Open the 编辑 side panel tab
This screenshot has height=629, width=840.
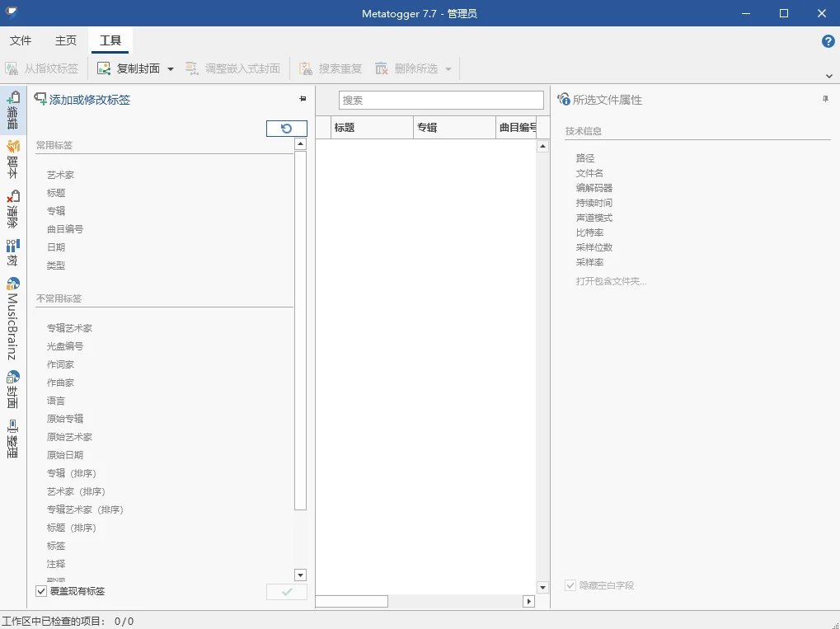point(12,111)
